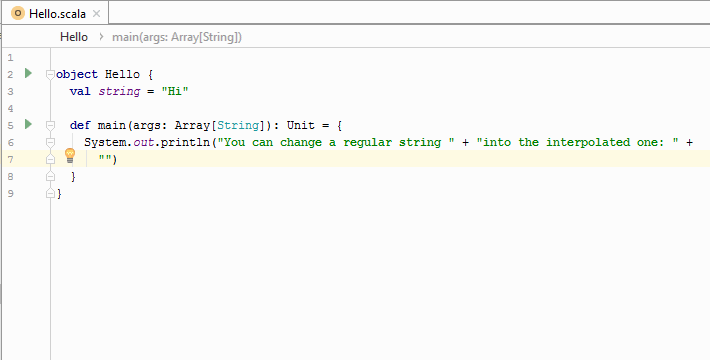Click "You can change a regular string " literal
This screenshot has width=710, height=360.
point(336,143)
